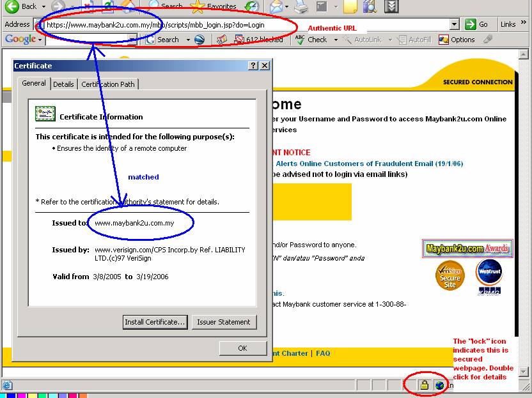This screenshot has height=398, width=532.
Task: Click the Google toolbar search field
Action: (88, 40)
